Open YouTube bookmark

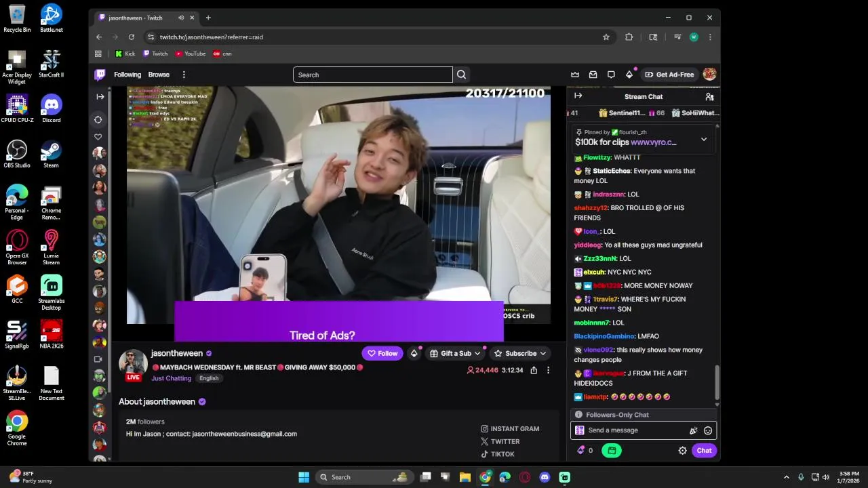(x=190, y=54)
